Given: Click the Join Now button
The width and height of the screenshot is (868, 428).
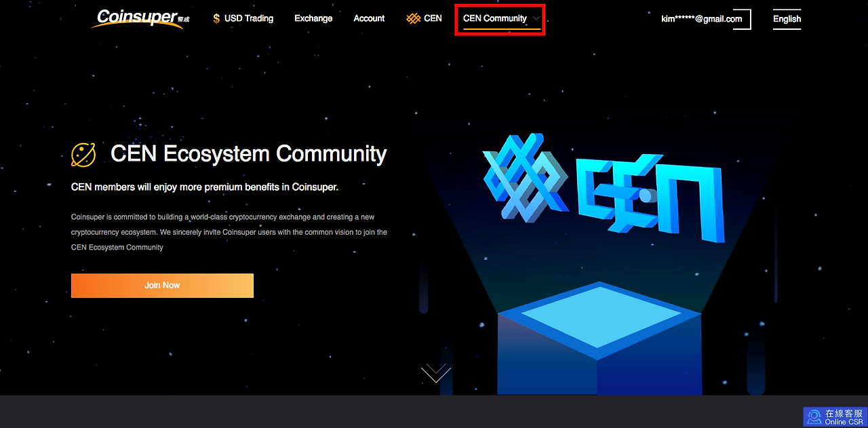Looking at the screenshot, I should click(x=162, y=286).
